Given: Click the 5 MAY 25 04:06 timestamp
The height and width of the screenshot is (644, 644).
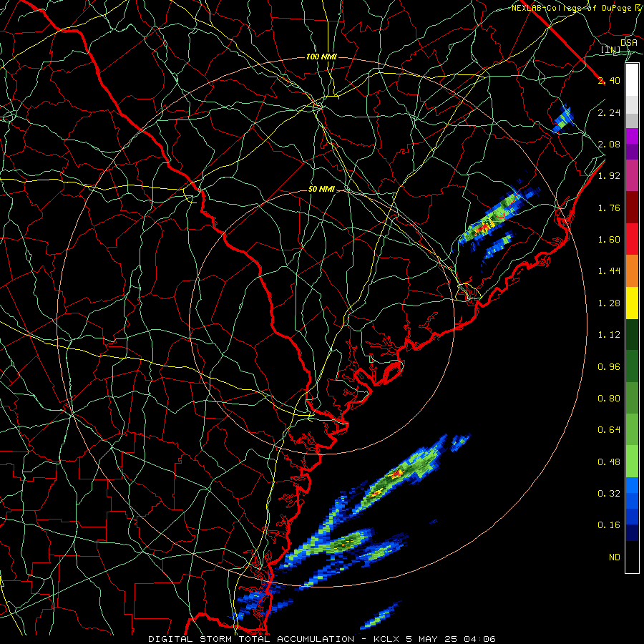Looking at the screenshot, I should pyautogui.click(x=451, y=639).
